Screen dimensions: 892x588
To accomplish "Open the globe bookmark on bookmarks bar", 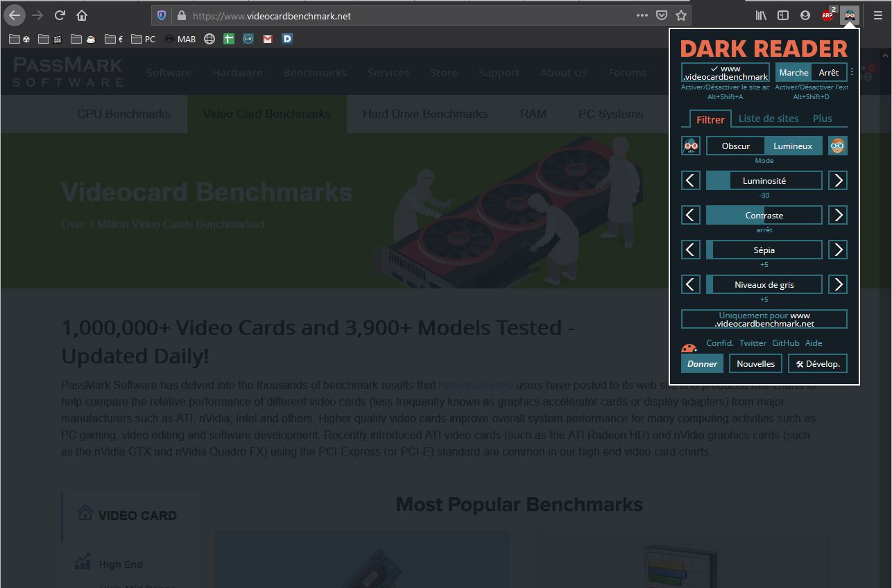I will pos(209,39).
